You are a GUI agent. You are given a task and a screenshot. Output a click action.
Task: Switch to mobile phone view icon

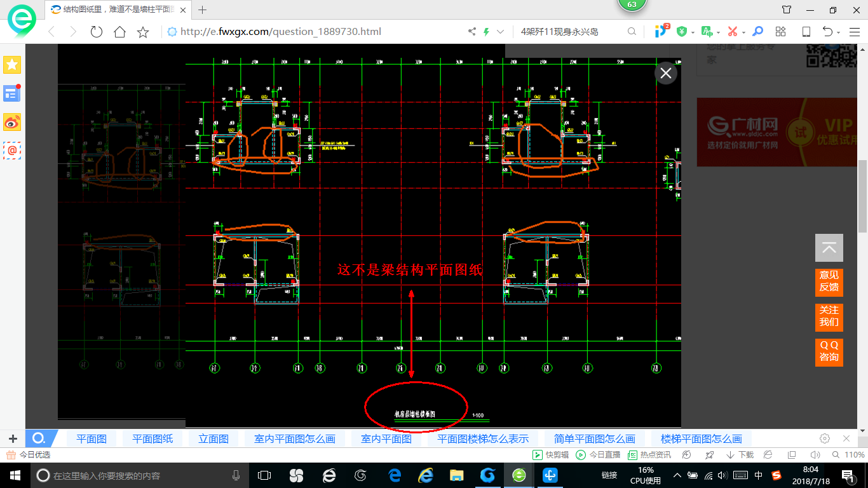pos(806,32)
